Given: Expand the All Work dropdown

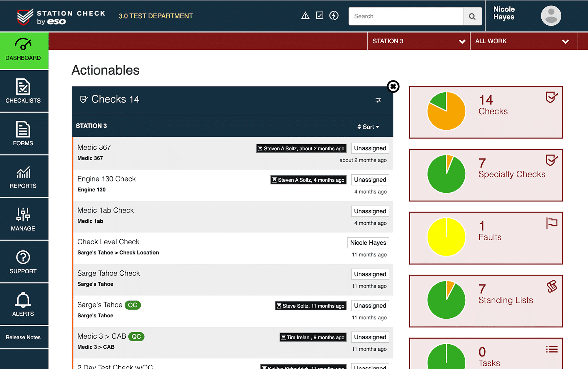Looking at the screenshot, I should click(x=524, y=41).
